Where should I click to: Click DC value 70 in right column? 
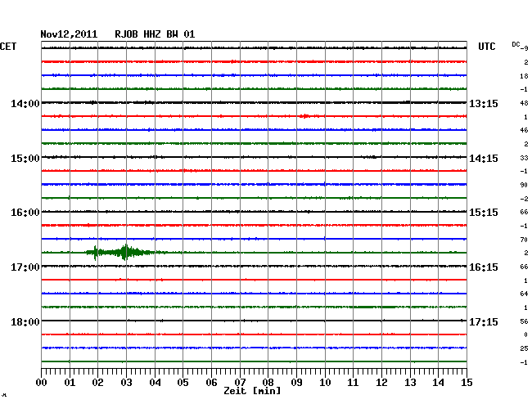tap(524, 240)
